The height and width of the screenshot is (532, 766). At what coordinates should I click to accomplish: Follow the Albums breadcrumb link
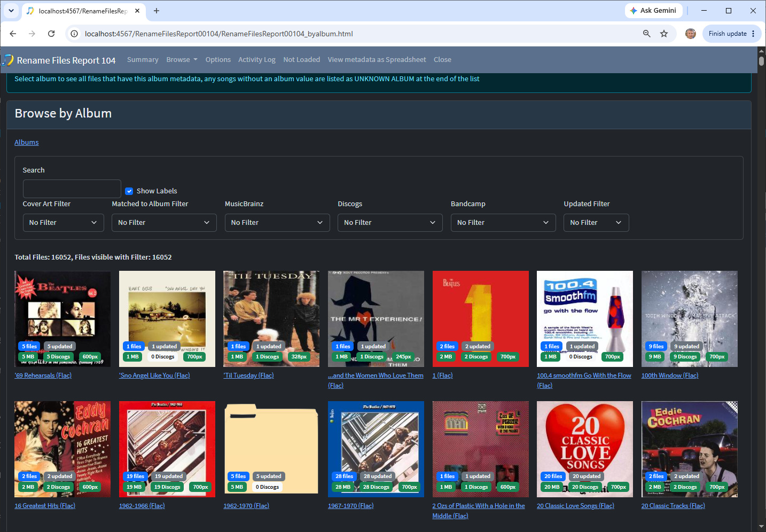[x=27, y=143]
